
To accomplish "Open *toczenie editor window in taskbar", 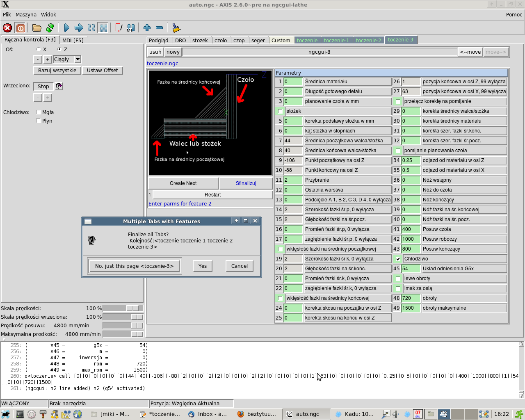I will pos(160,414).
